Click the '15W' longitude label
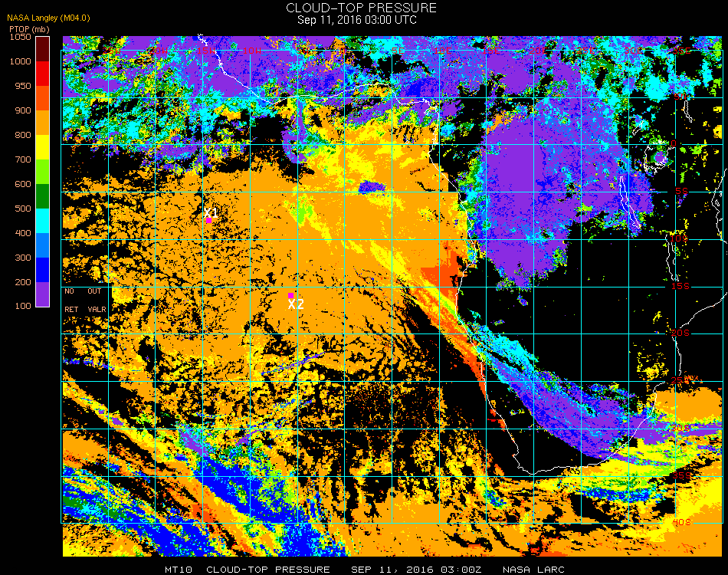The width and height of the screenshot is (728, 575). [205, 50]
